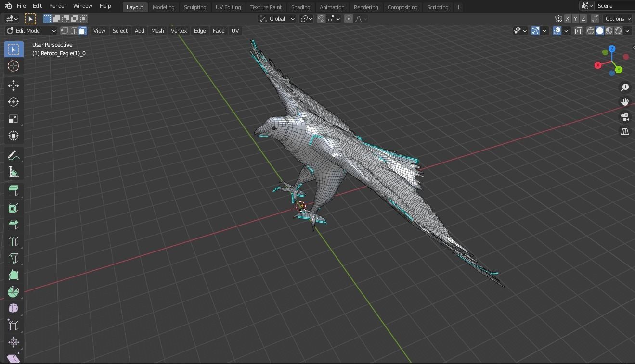This screenshot has width=635, height=364.
Task: Open the editor type dropdown
Action: (x=12, y=19)
